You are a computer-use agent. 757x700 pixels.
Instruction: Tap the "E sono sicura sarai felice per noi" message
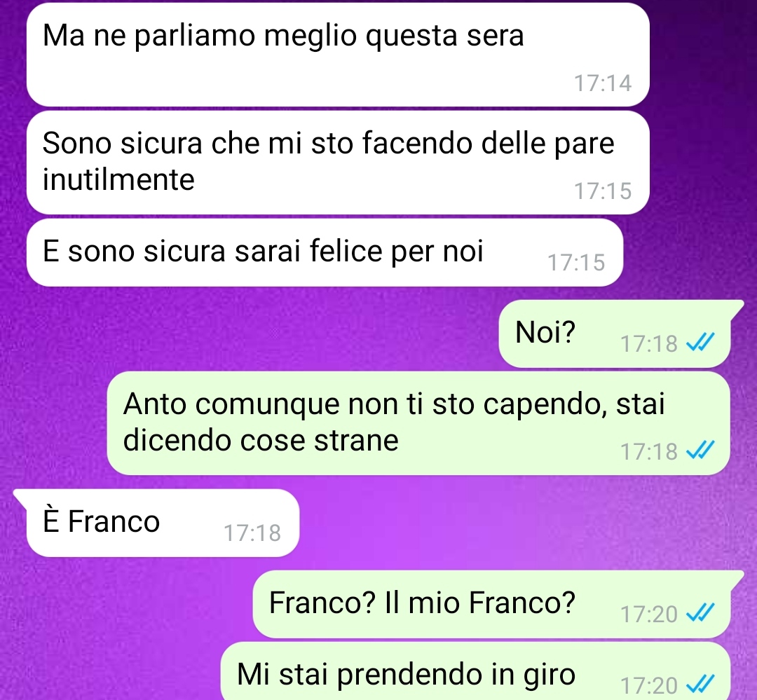325,252
